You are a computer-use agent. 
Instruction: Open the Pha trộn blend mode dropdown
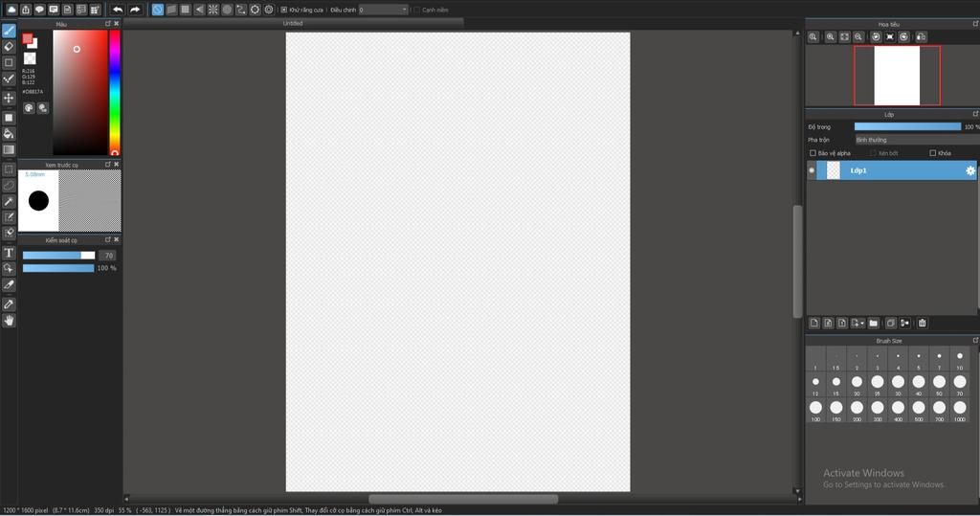tap(917, 140)
